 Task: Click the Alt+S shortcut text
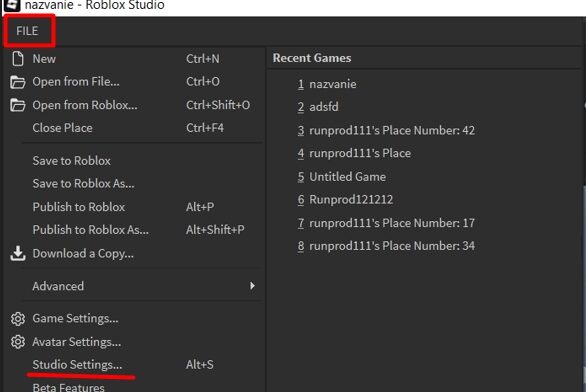(200, 365)
